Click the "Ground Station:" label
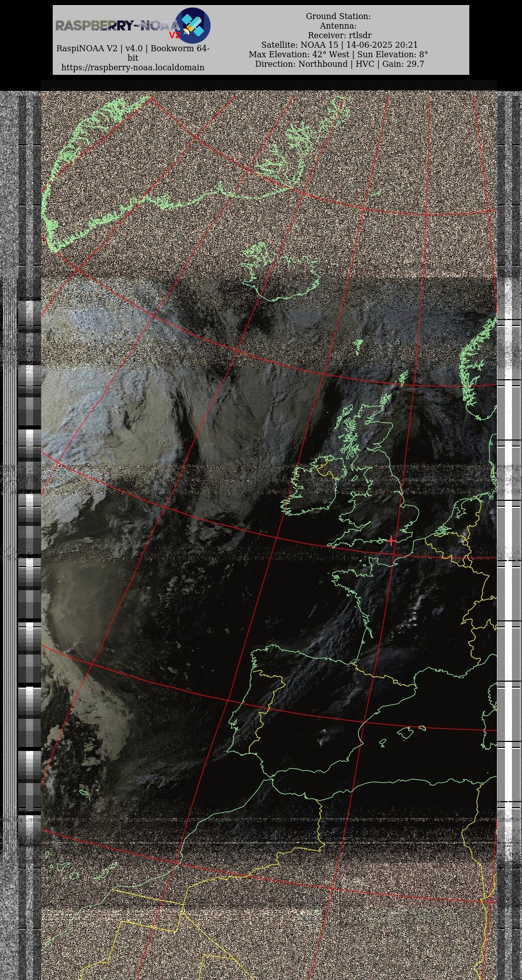 338,16
